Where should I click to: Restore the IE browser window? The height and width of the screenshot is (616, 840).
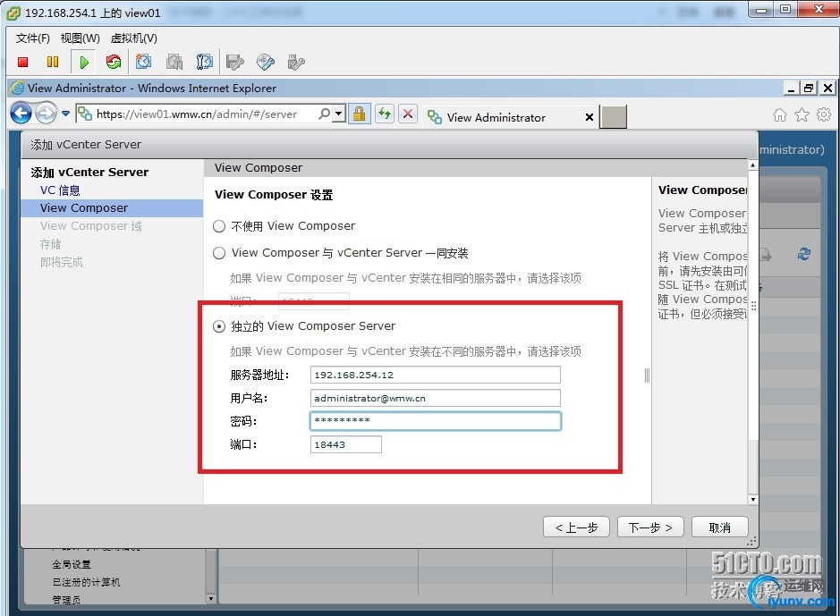[x=809, y=89]
